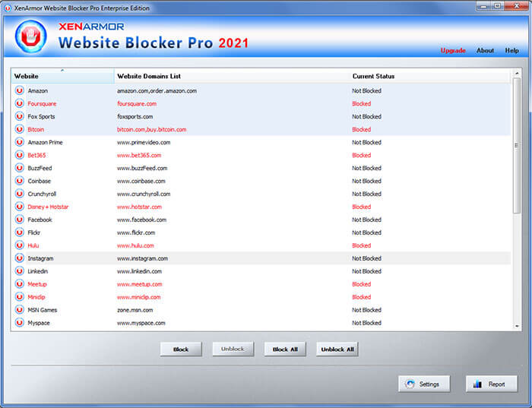Select www.crunchyroll.com domain entry
532x408 pixels.
[x=144, y=194]
